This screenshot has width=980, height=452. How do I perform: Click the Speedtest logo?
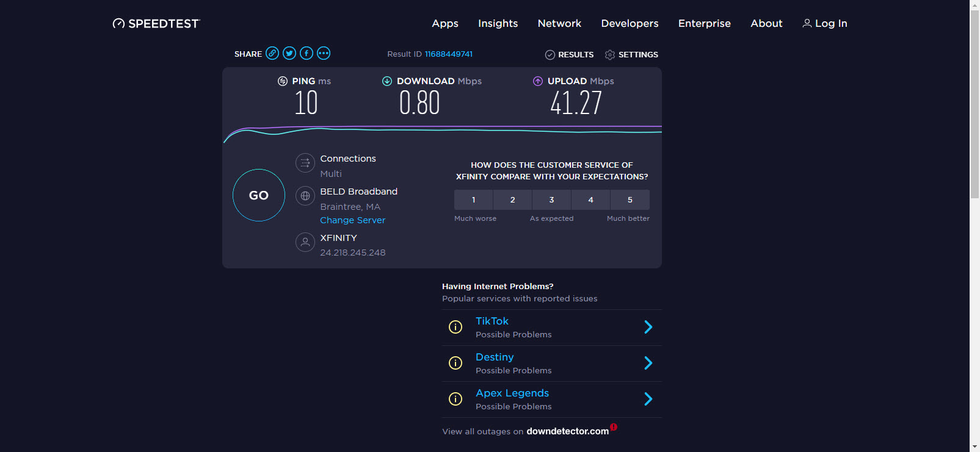(x=156, y=23)
